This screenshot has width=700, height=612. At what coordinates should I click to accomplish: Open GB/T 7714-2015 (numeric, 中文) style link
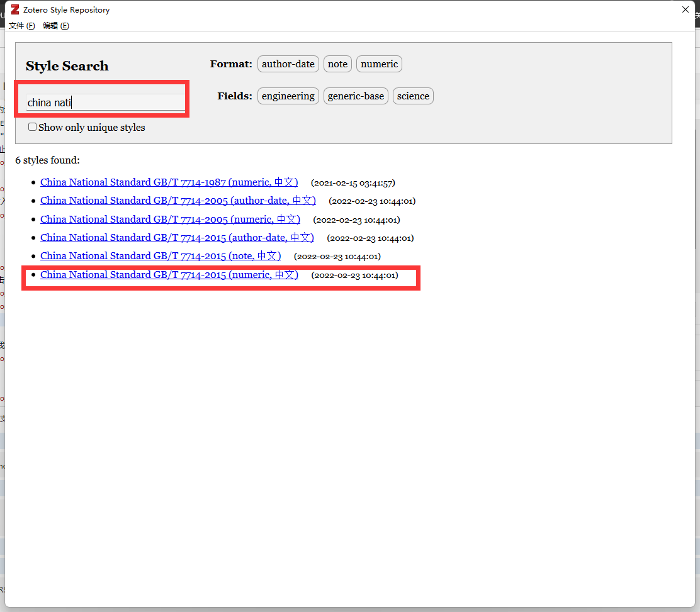click(169, 275)
